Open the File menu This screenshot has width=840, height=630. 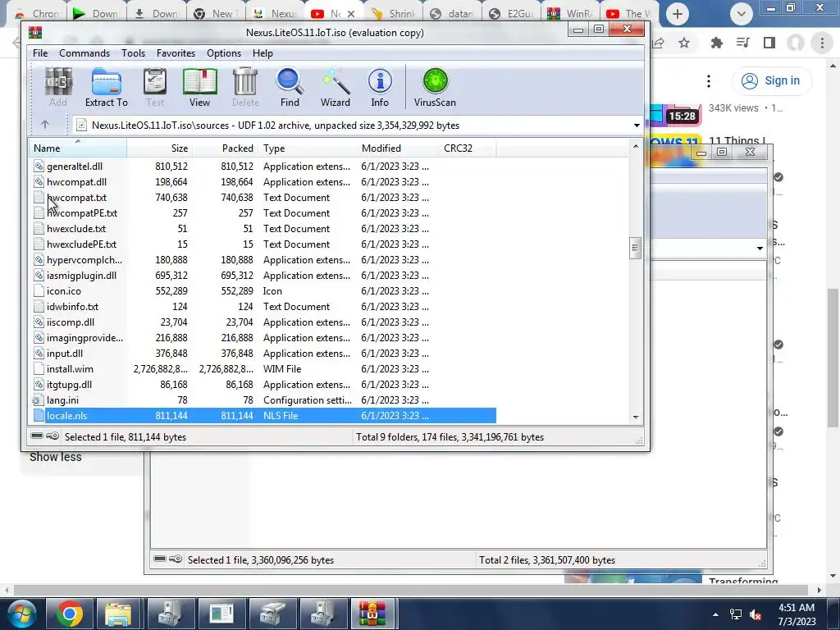click(40, 53)
